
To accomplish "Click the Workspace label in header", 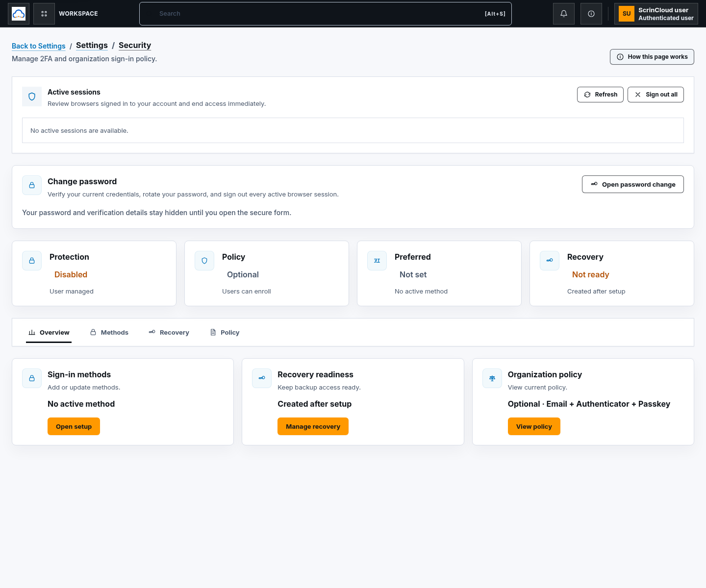I will [x=78, y=14].
